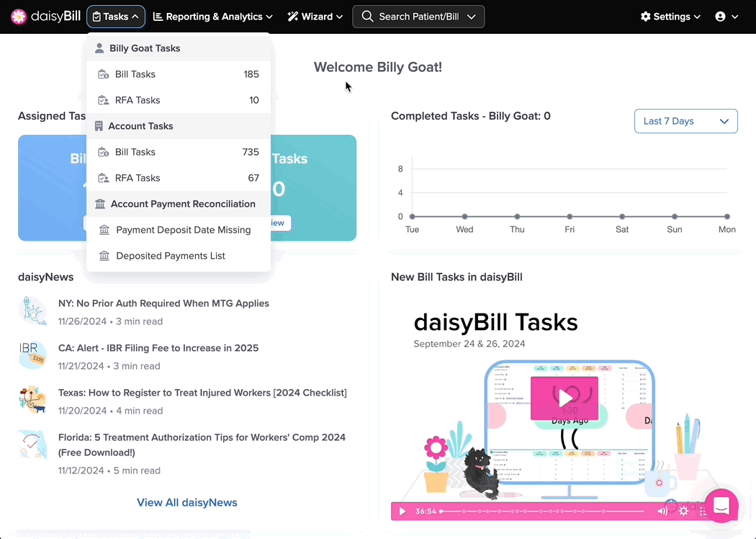756x539 pixels.
Task: Click the IBR $195 article thumbnail
Action: click(33, 355)
